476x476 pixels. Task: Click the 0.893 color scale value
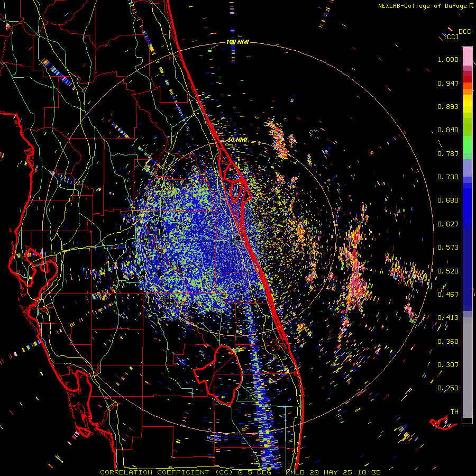coord(448,106)
